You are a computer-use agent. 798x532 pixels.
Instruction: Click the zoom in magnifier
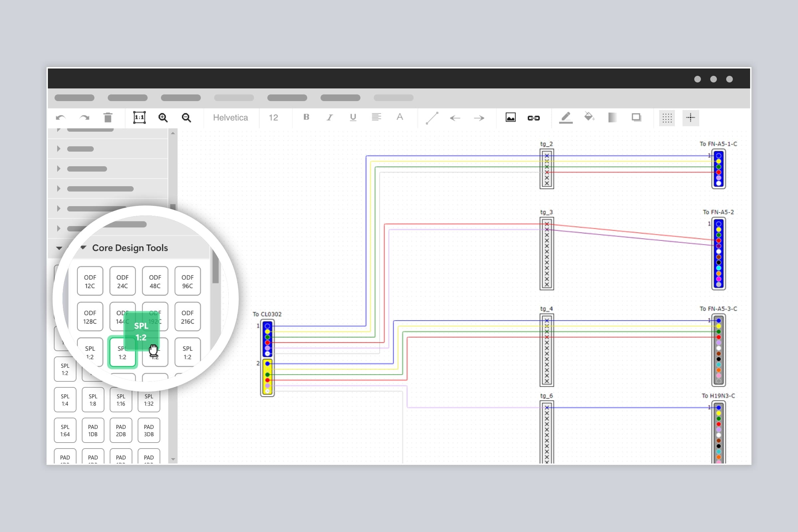[163, 117]
